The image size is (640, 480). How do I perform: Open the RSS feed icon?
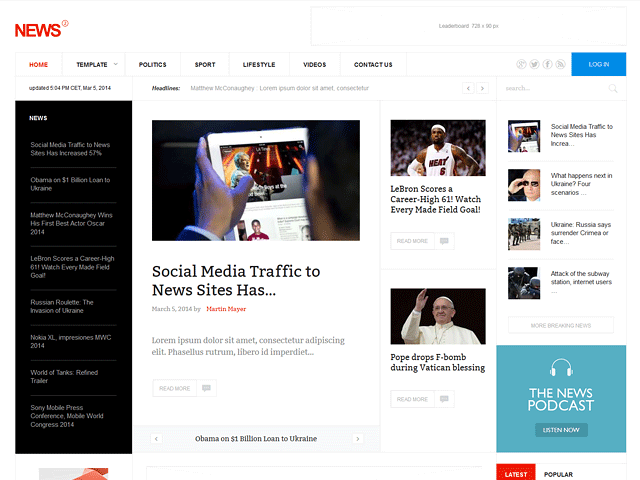[560, 64]
